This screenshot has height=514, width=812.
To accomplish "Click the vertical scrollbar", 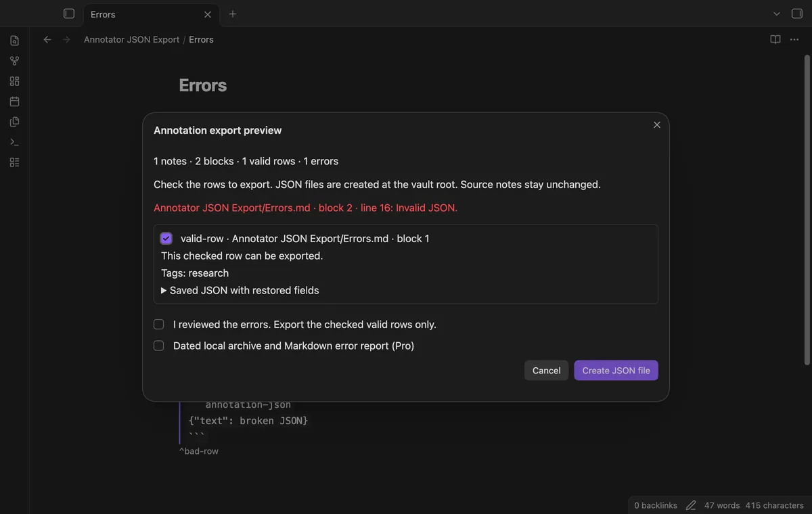I will pos(807,210).
